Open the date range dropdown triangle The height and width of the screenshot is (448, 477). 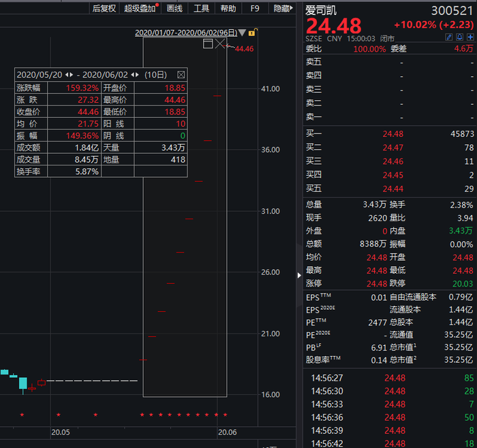click(x=242, y=33)
